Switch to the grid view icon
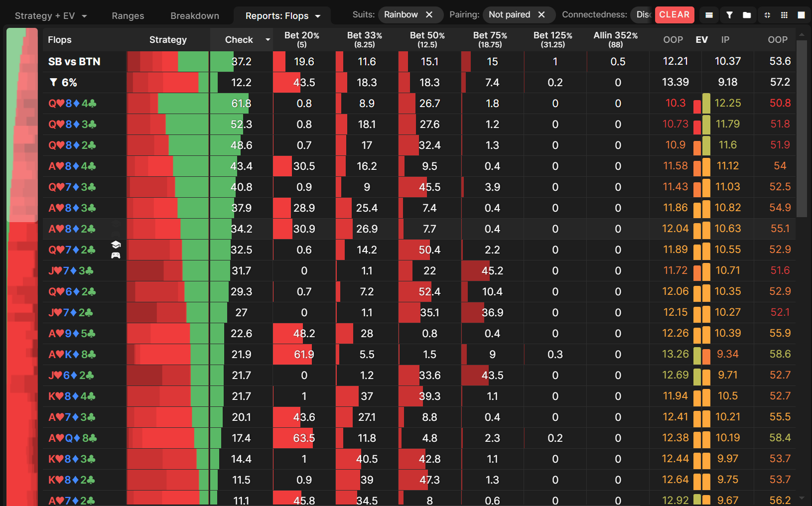The image size is (812, 506). pyautogui.click(x=784, y=15)
